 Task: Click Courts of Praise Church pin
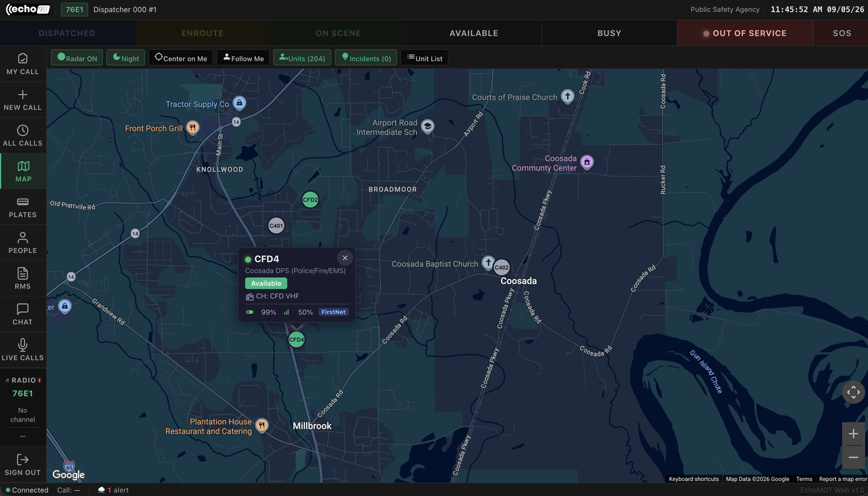pos(568,96)
